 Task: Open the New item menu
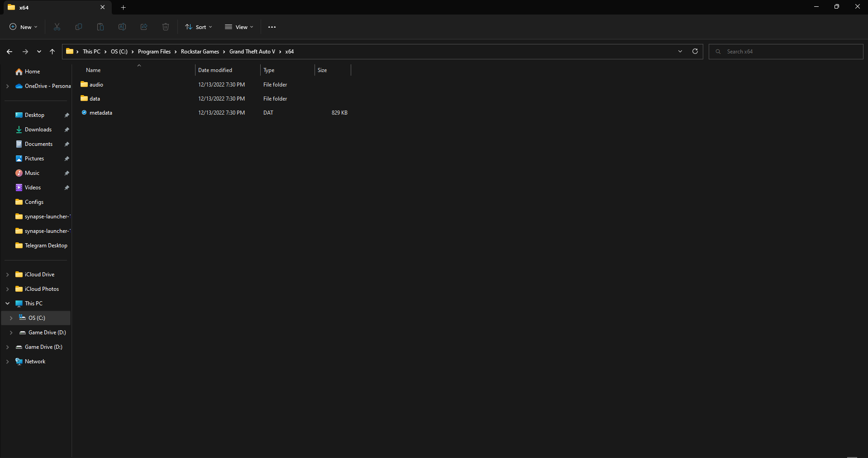tap(24, 27)
